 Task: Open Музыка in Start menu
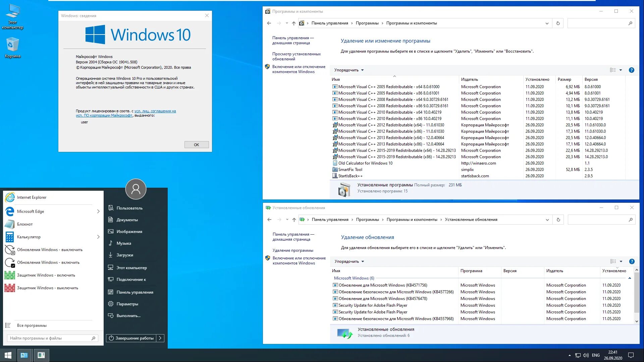(x=124, y=243)
